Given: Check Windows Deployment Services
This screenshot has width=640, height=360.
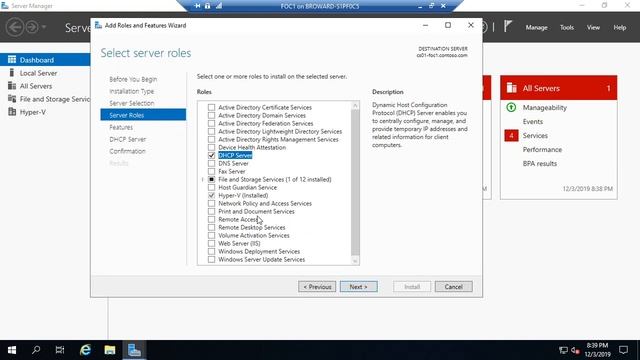Looking at the screenshot, I should pos(211,251).
